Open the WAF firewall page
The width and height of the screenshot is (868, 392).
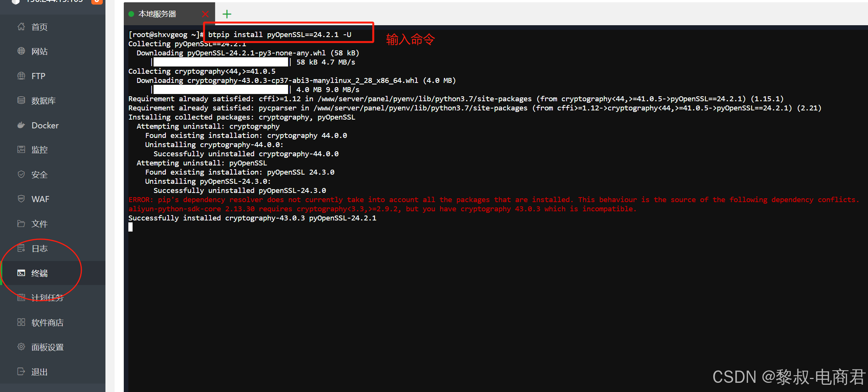[40, 199]
